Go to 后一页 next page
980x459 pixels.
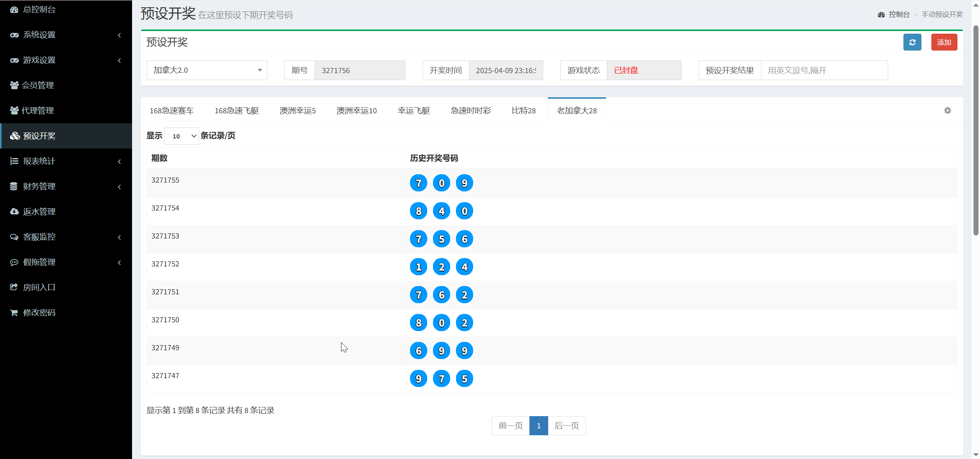(x=567, y=425)
